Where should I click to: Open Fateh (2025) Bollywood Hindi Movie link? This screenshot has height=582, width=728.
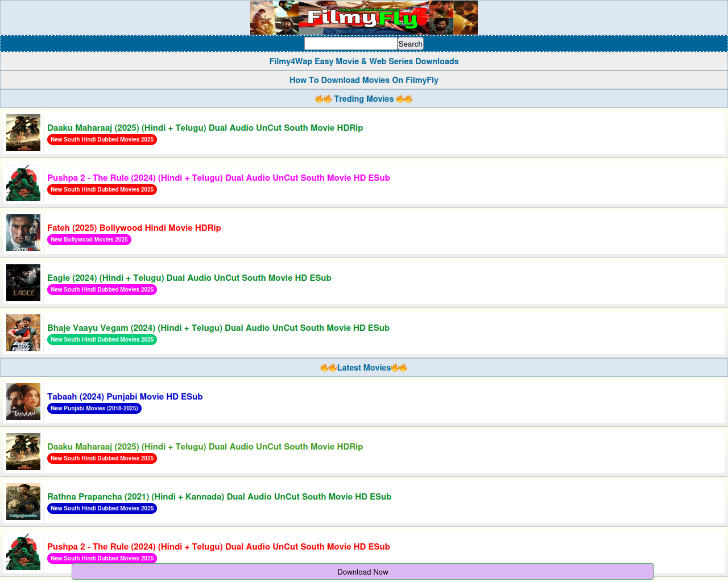(x=134, y=228)
